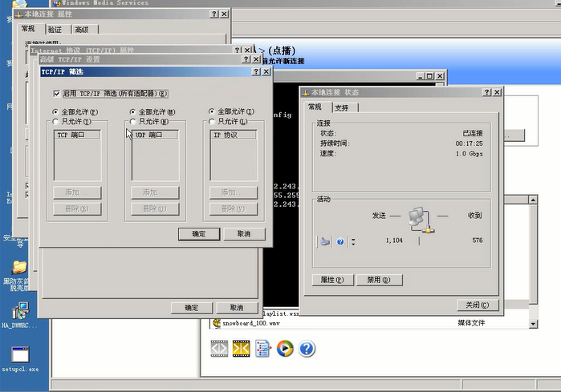Click connection status window title icon
The width and height of the screenshot is (561, 392).
306,93
